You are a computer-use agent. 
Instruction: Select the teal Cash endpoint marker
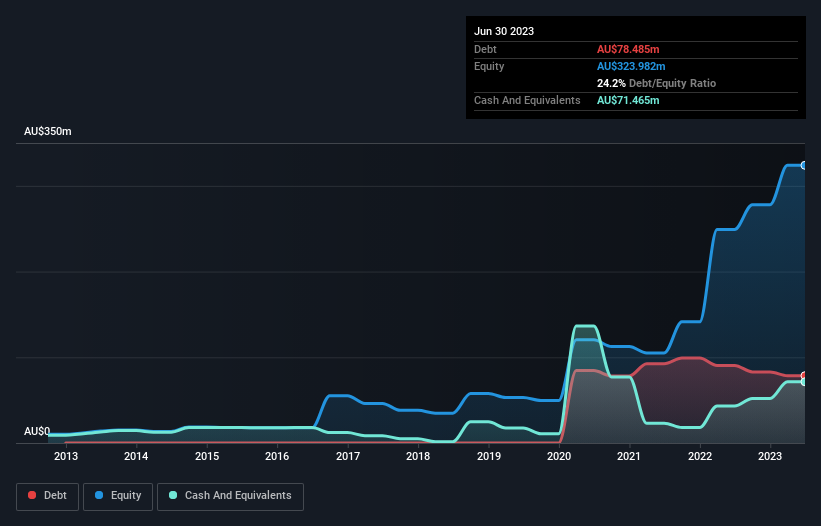coord(804,382)
